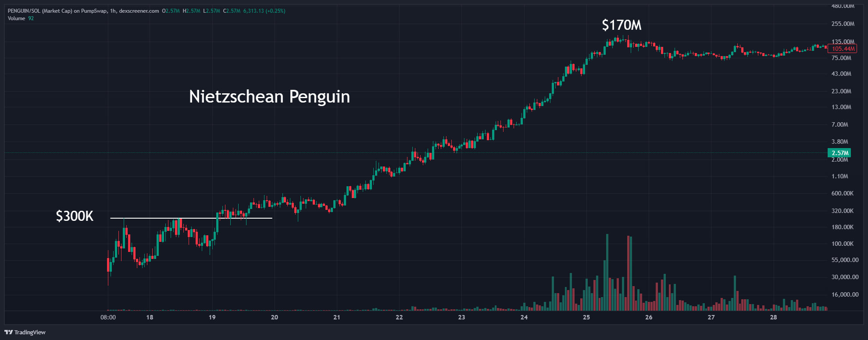Click date 25 on time axis
Image resolution: width=868 pixels, height=340 pixels.
click(586, 317)
